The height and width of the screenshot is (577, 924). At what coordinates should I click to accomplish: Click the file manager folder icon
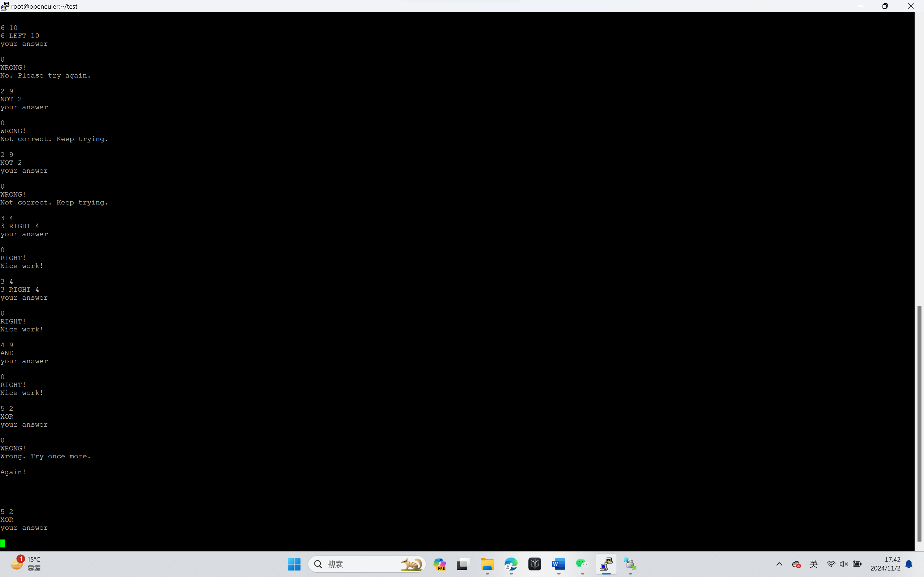point(487,564)
